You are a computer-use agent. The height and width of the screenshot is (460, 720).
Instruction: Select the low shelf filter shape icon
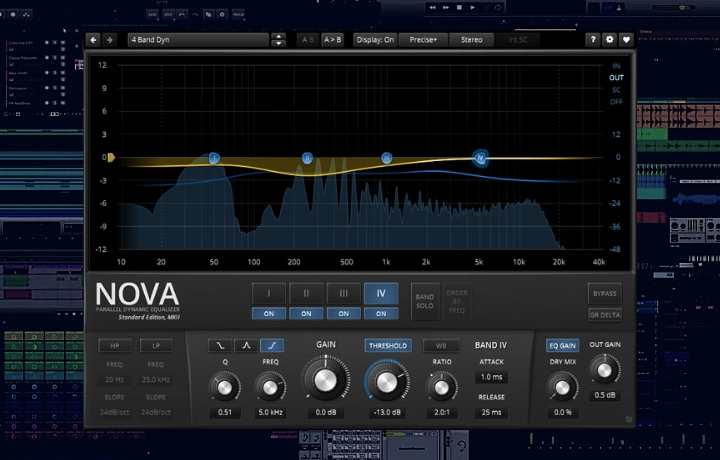(x=220, y=345)
